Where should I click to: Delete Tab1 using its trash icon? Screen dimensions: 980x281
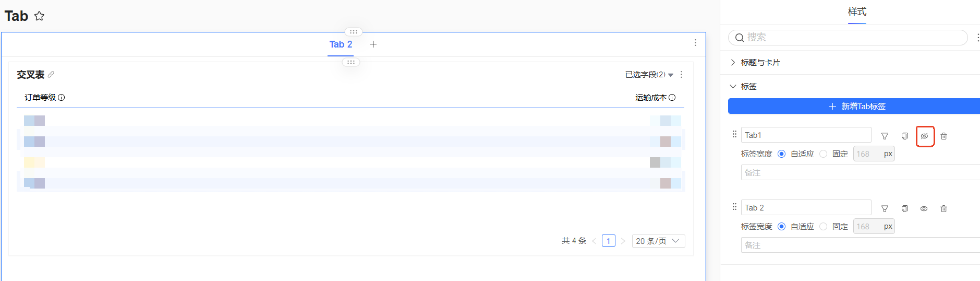point(943,136)
